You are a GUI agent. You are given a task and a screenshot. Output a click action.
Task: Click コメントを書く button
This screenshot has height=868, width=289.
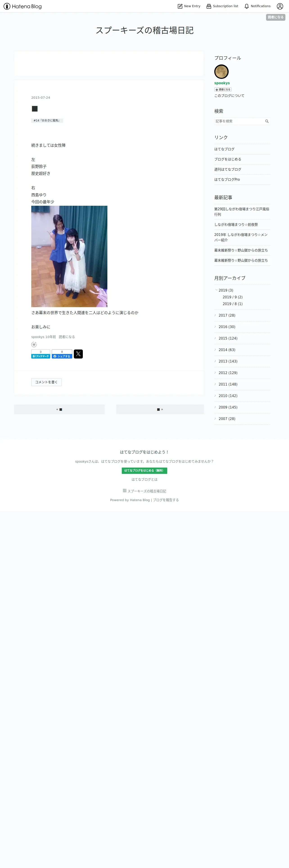[x=46, y=382]
